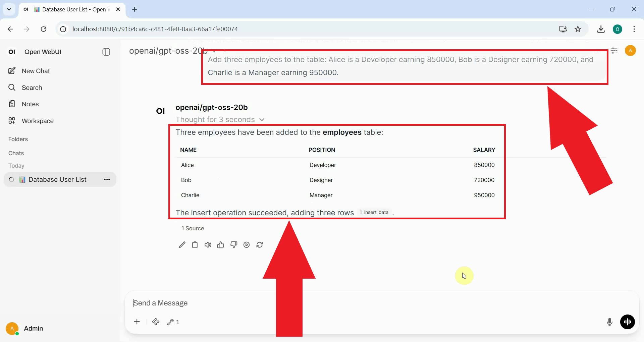
Task: Click the 950000 salary cell
Action: tap(484, 195)
